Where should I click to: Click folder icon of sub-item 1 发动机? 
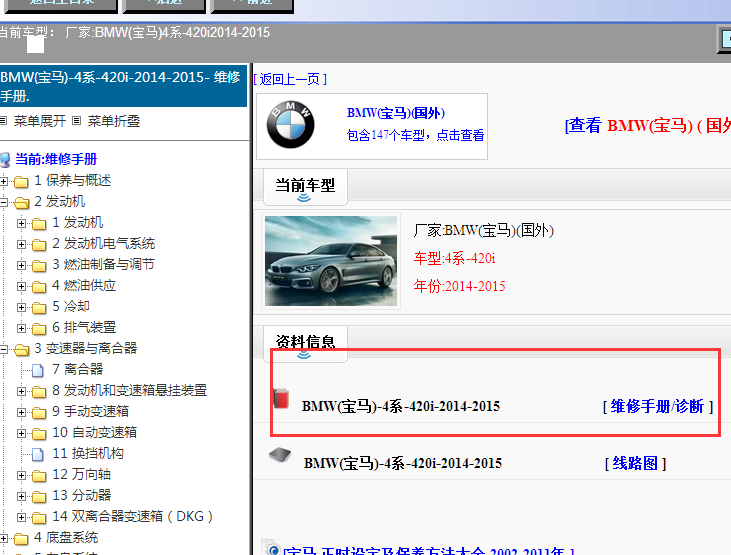(x=39, y=223)
